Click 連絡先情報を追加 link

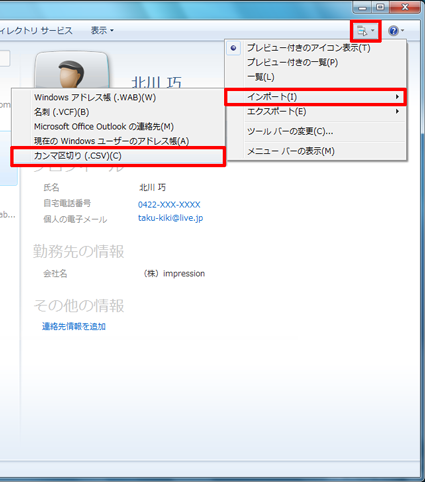click(74, 326)
